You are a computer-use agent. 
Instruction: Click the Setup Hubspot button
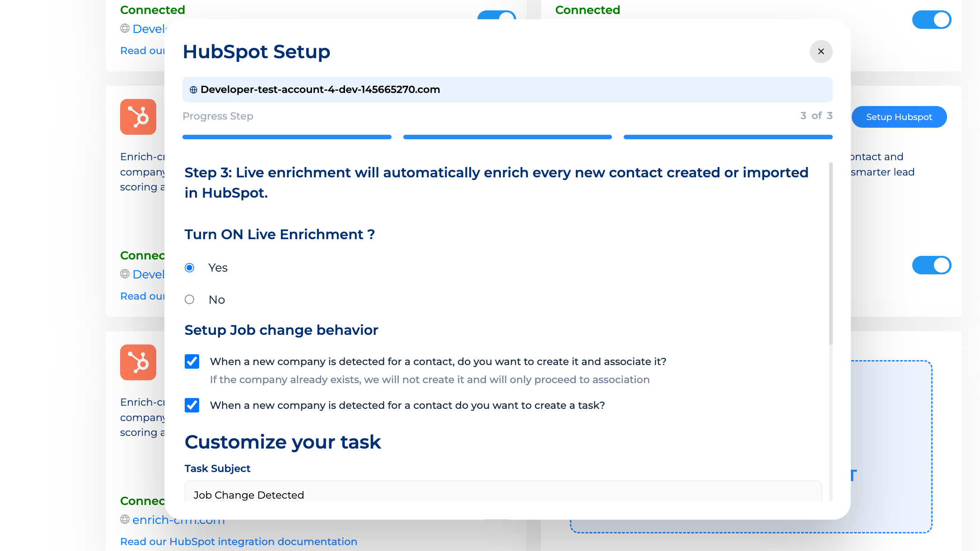pos(899,117)
